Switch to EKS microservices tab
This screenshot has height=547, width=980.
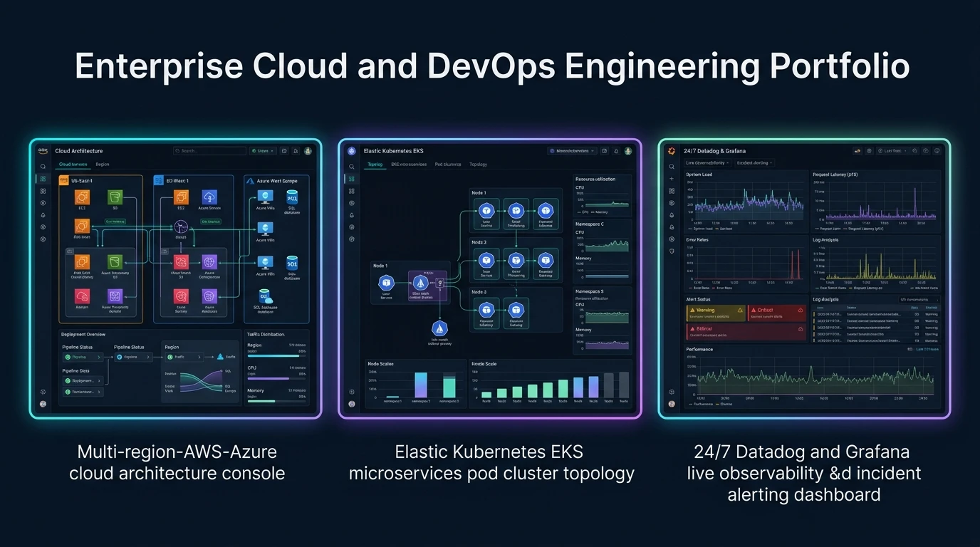pos(409,165)
